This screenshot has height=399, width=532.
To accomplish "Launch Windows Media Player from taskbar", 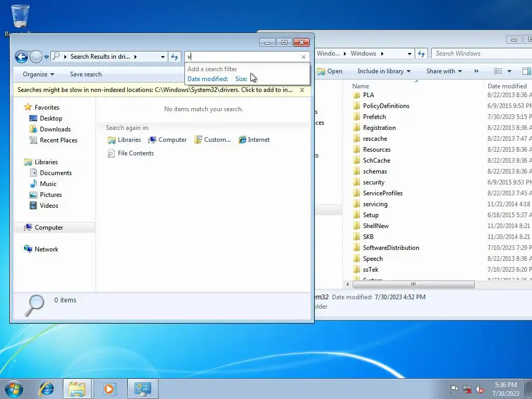I will [109, 389].
